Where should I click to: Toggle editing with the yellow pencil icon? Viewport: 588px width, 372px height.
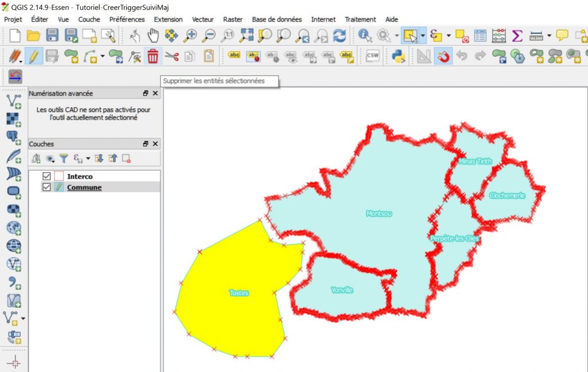[34, 57]
